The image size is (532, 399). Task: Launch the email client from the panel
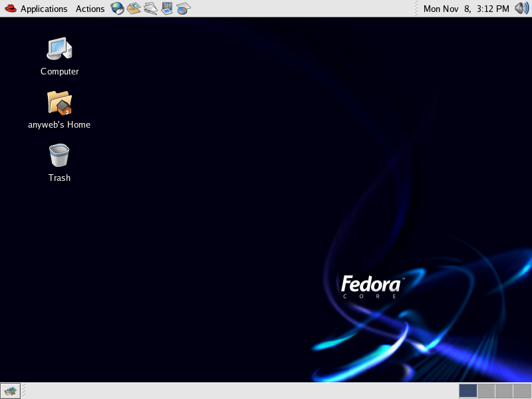tap(134, 8)
